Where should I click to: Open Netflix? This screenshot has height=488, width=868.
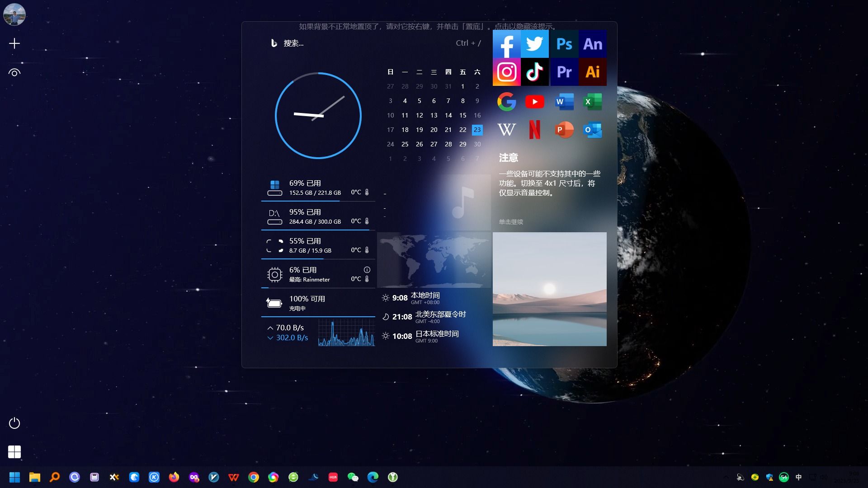535,129
